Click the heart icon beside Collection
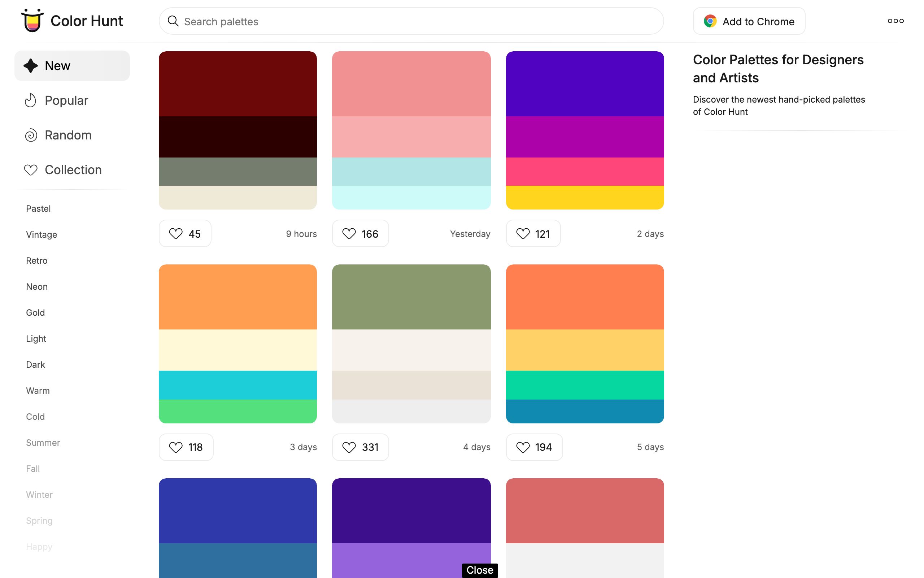This screenshot has height=578, width=924. (x=31, y=170)
